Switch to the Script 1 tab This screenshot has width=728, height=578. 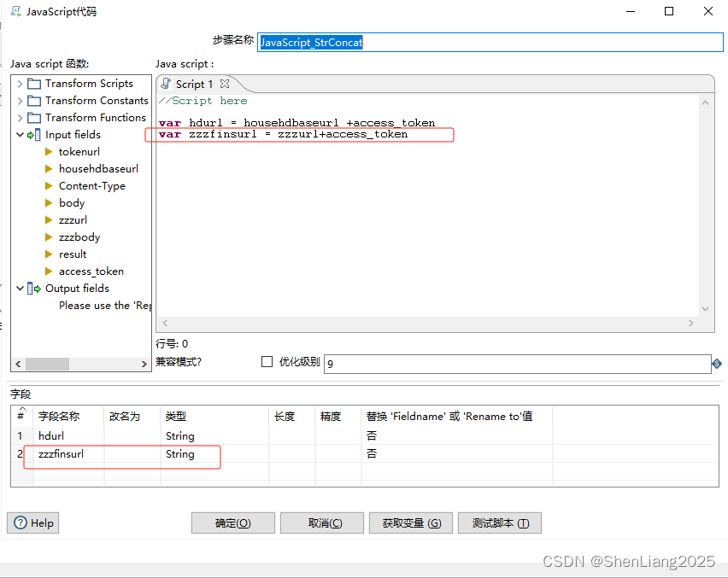(x=192, y=84)
